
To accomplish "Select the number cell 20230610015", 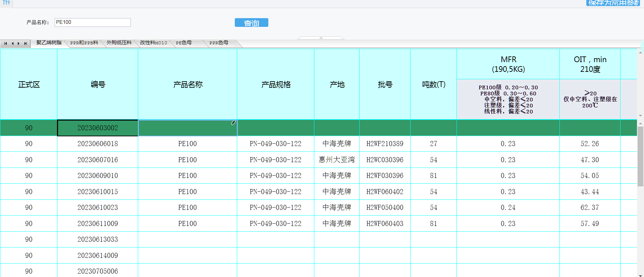I will click(98, 192).
